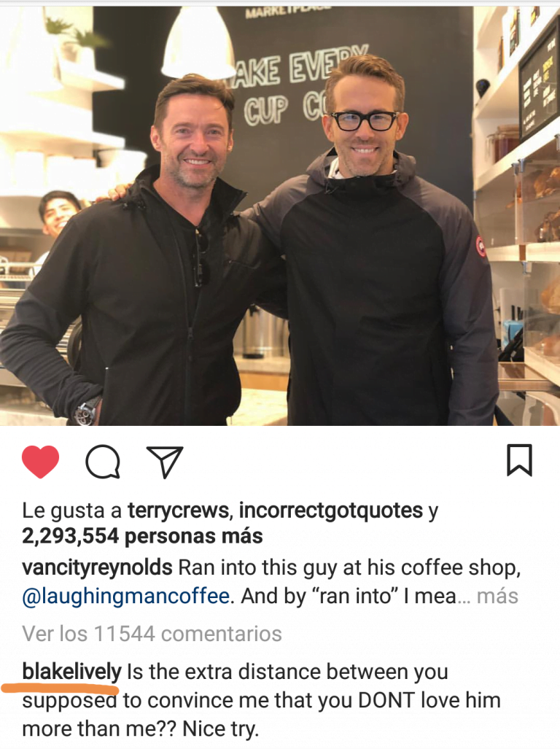The image size is (560, 749).
Task: Save the post using the bookmark icon
Action: pos(519,460)
